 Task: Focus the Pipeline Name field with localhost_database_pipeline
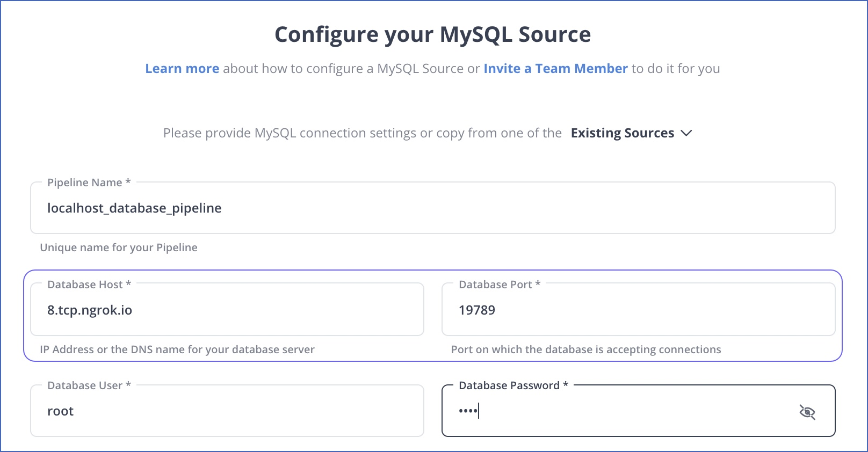[433, 208]
